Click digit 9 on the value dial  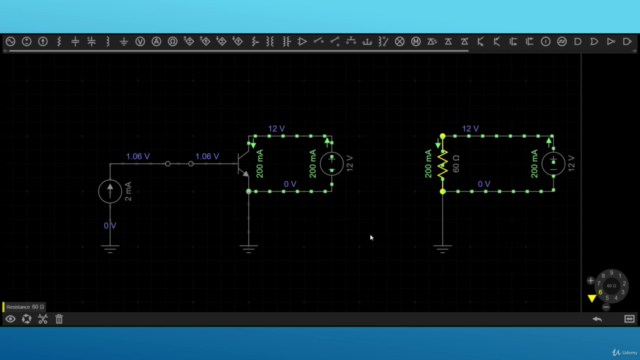611,273
